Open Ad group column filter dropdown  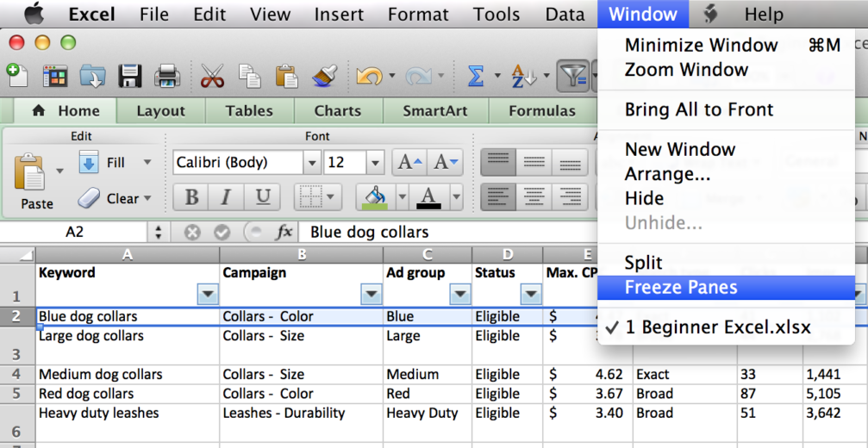tap(460, 295)
